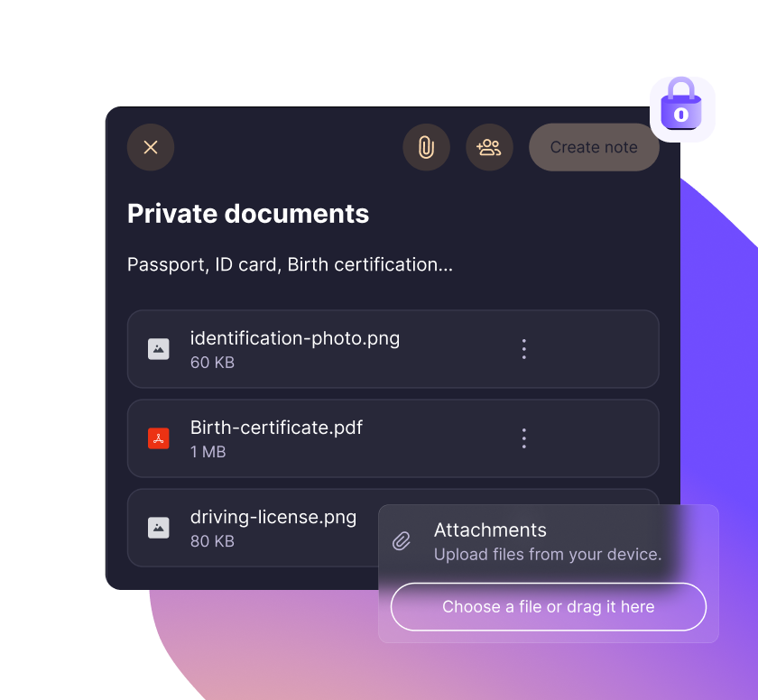
Task: Click the image icon beside driving-license.png
Action: (159, 528)
